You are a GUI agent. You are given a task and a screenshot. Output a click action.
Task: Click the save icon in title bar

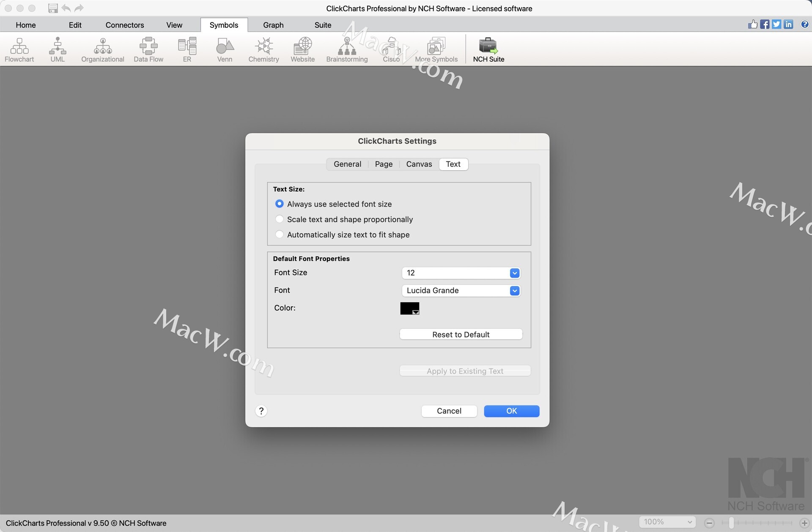coord(53,8)
